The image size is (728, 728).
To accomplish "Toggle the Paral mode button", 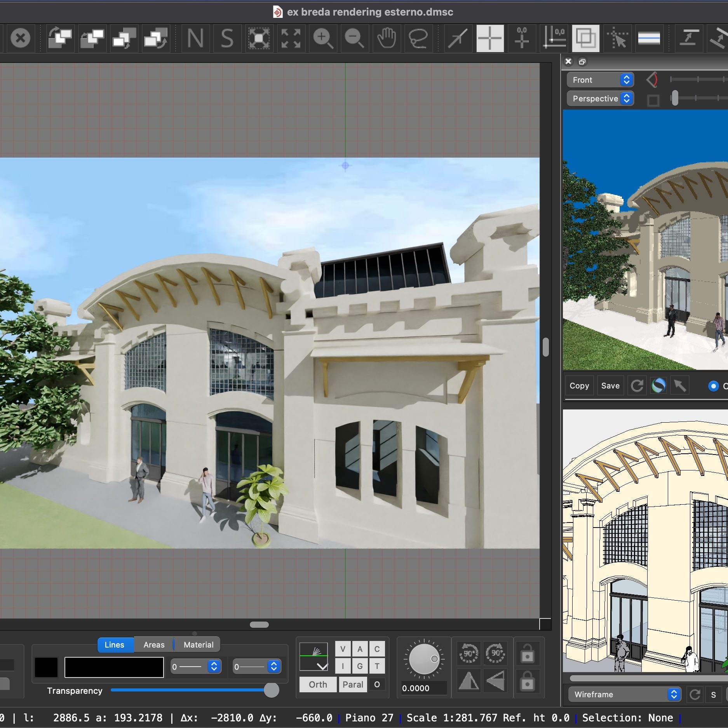I will coord(352,684).
